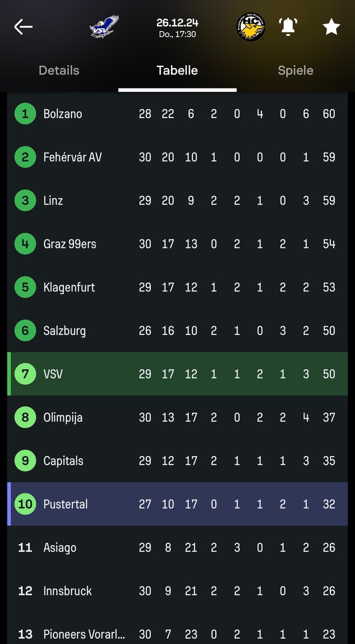The image size is (355, 644).
Task: Select the highlighted Pustertal row
Action: click(x=177, y=504)
